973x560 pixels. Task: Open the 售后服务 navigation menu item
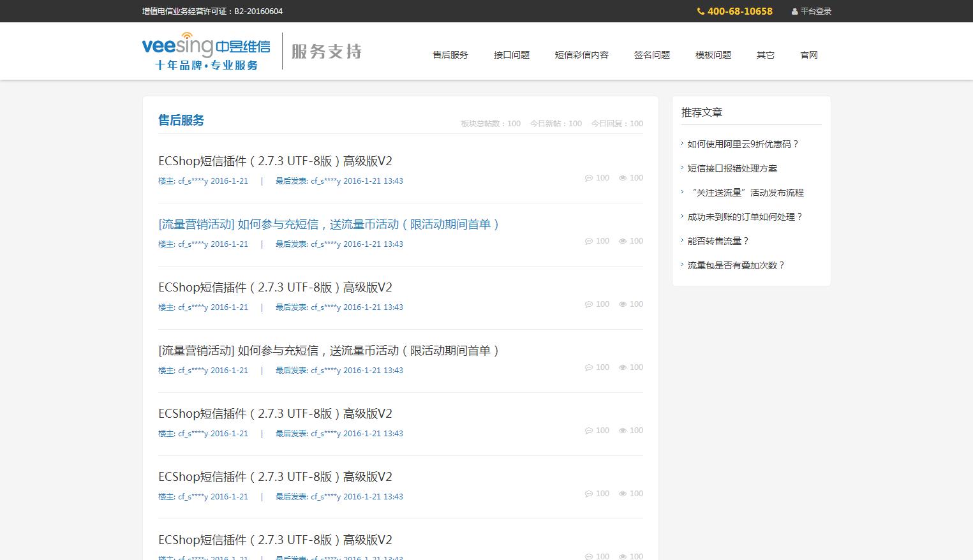click(x=450, y=55)
